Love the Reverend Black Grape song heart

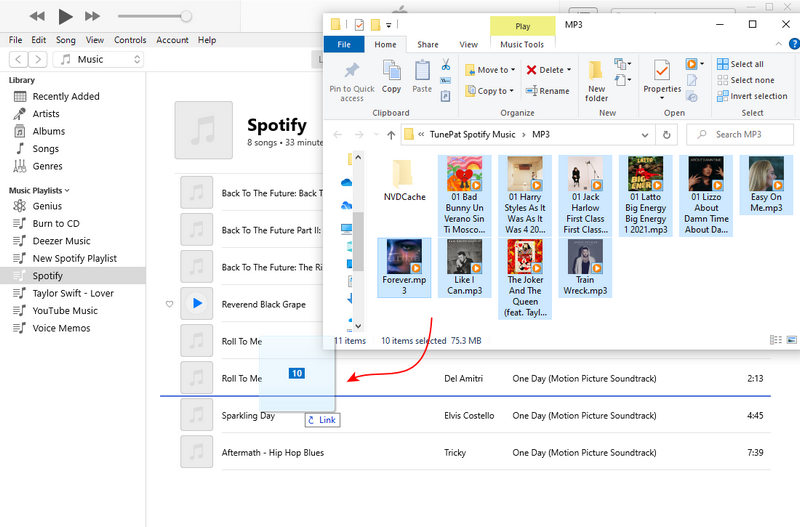coord(169,304)
